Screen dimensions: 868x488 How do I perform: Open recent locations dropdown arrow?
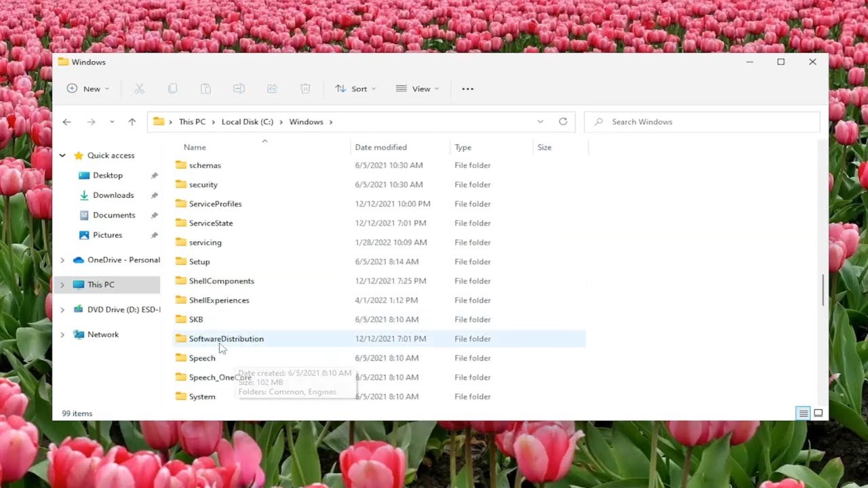pyautogui.click(x=112, y=122)
